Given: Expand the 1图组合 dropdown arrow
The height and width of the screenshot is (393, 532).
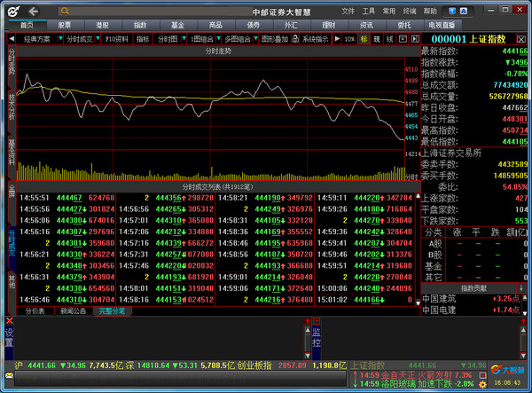Looking at the screenshot, I should 218,39.
